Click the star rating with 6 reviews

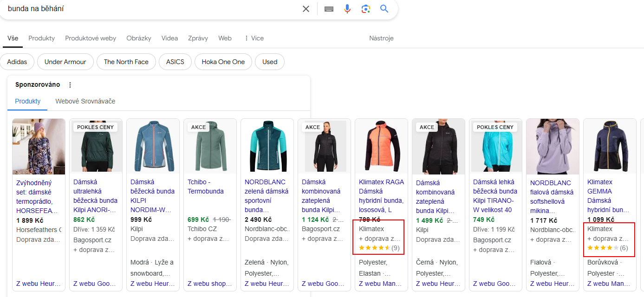(607, 248)
